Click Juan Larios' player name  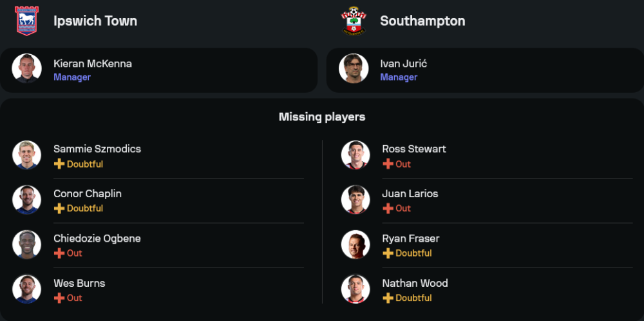pos(410,193)
